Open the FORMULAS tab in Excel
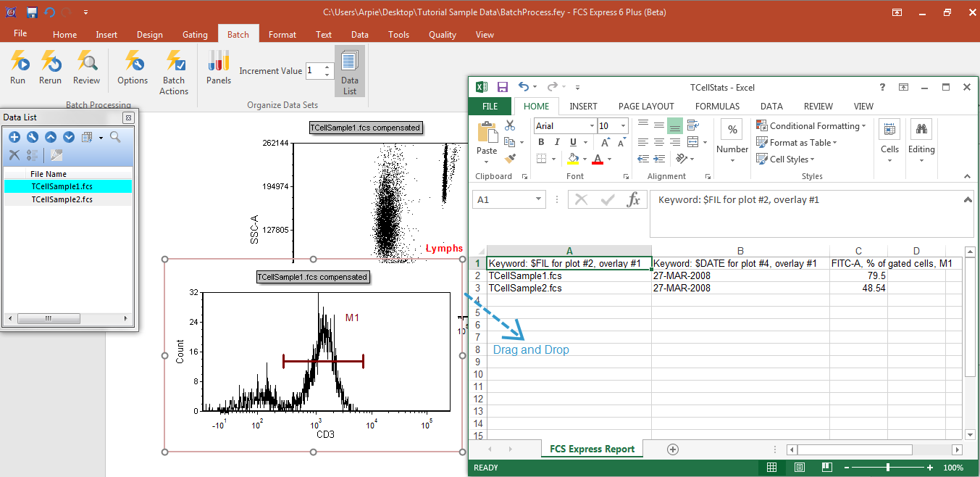Screen dimensions: 980x477 coord(717,107)
